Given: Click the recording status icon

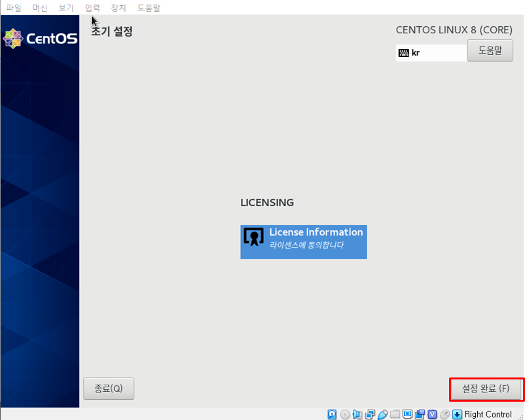Looking at the screenshot, I should point(420,414).
